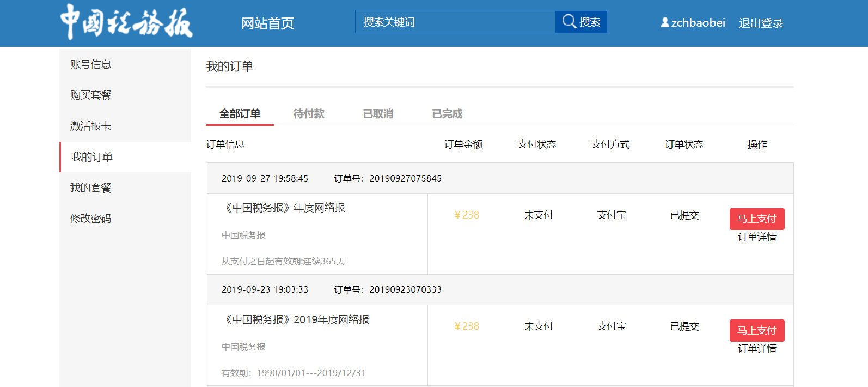
Task: Click ¥238 amount of order 20190923070333
Action: [467, 326]
